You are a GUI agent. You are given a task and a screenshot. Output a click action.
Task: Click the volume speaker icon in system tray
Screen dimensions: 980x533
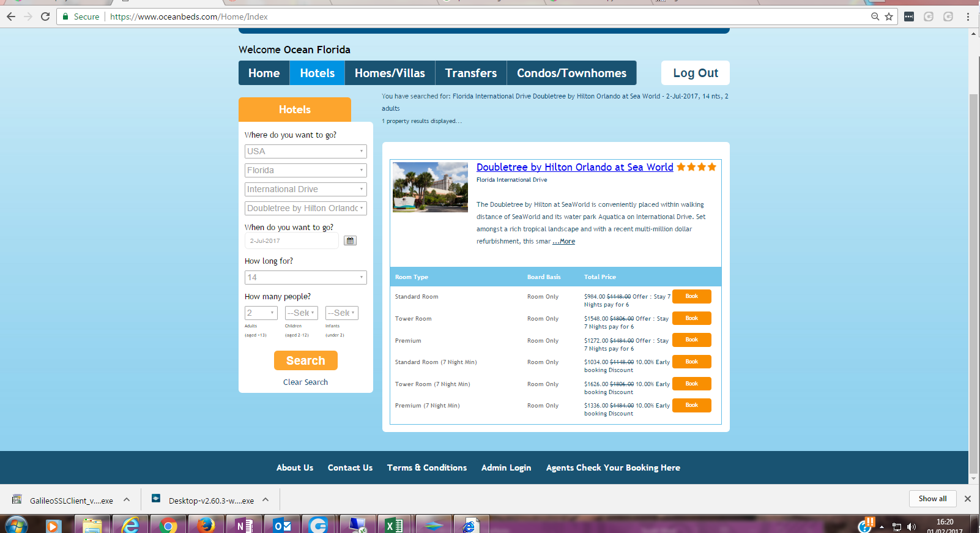pos(911,526)
